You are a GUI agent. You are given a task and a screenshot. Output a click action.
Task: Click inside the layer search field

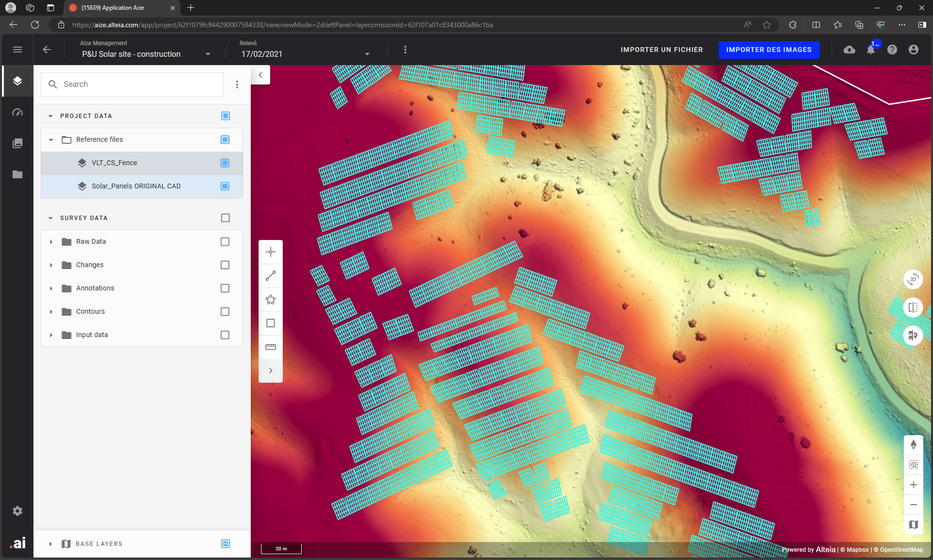[x=131, y=84]
